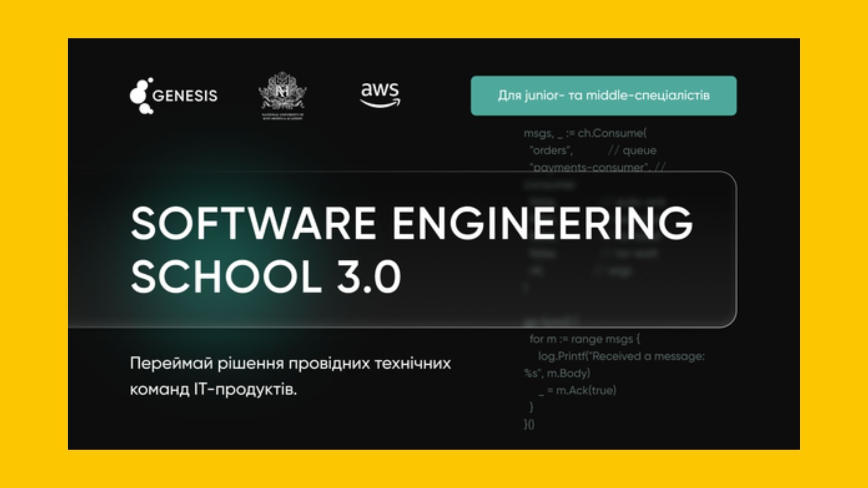Image resolution: width=868 pixels, height=488 pixels.
Task: Click the AWS logo
Action: pyautogui.click(x=380, y=95)
